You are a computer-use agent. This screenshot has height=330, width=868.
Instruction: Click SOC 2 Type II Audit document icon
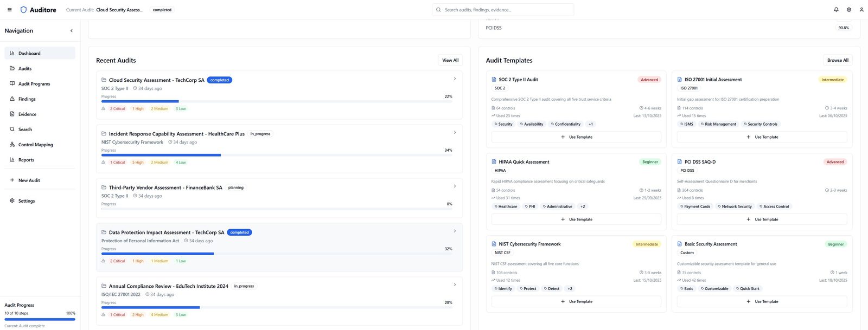point(494,79)
